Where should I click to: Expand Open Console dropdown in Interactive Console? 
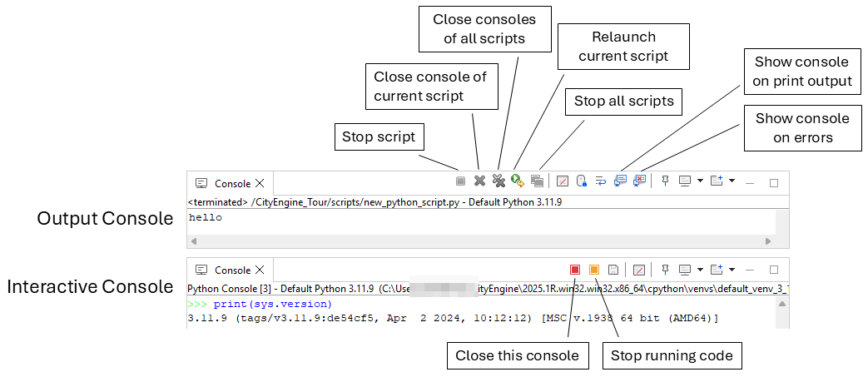pyautogui.click(x=732, y=270)
